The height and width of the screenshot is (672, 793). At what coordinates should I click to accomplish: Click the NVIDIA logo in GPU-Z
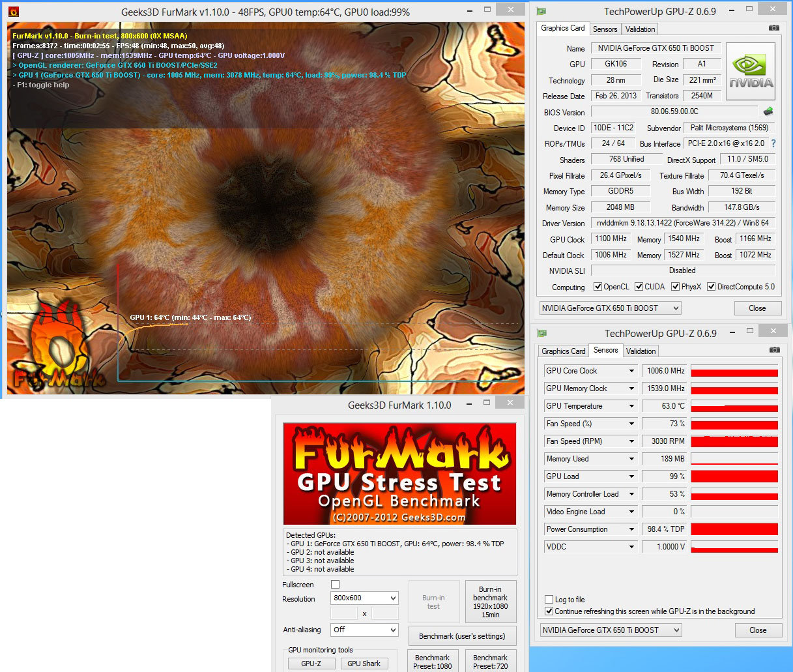point(751,71)
